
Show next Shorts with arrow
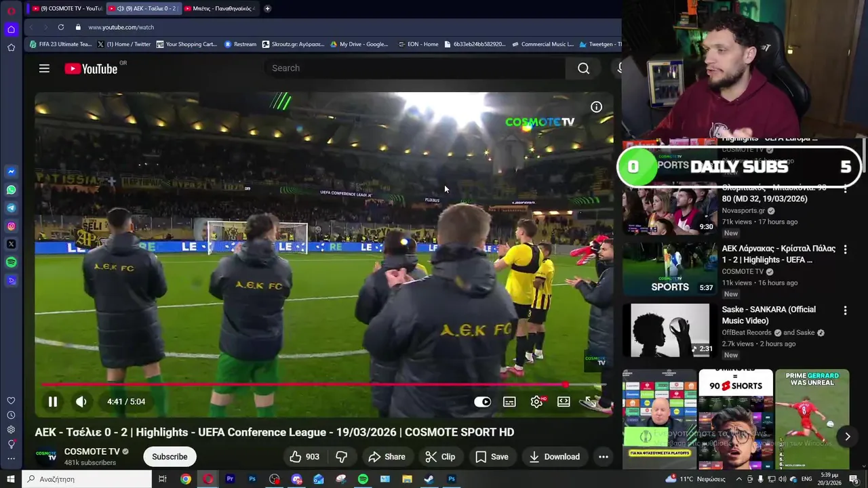click(847, 436)
